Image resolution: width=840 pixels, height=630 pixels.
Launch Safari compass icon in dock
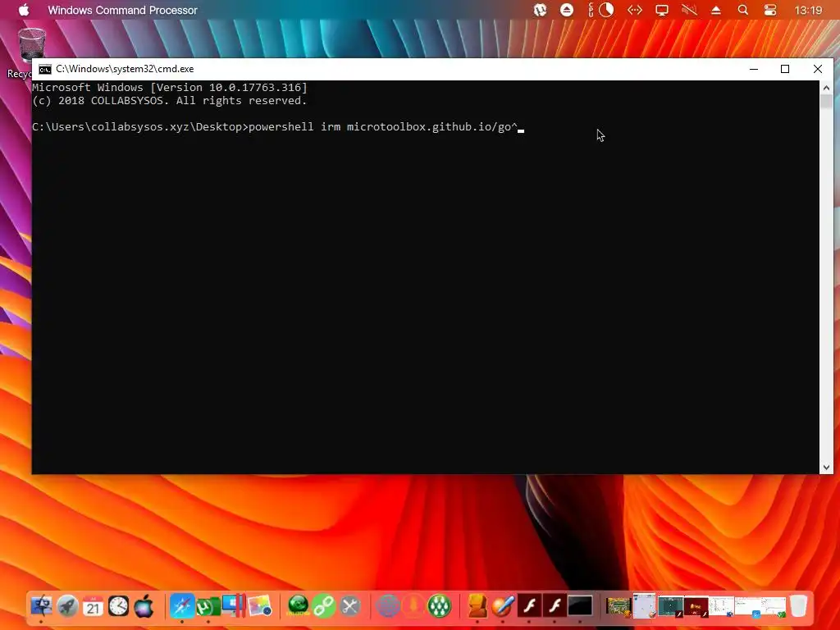point(182,606)
